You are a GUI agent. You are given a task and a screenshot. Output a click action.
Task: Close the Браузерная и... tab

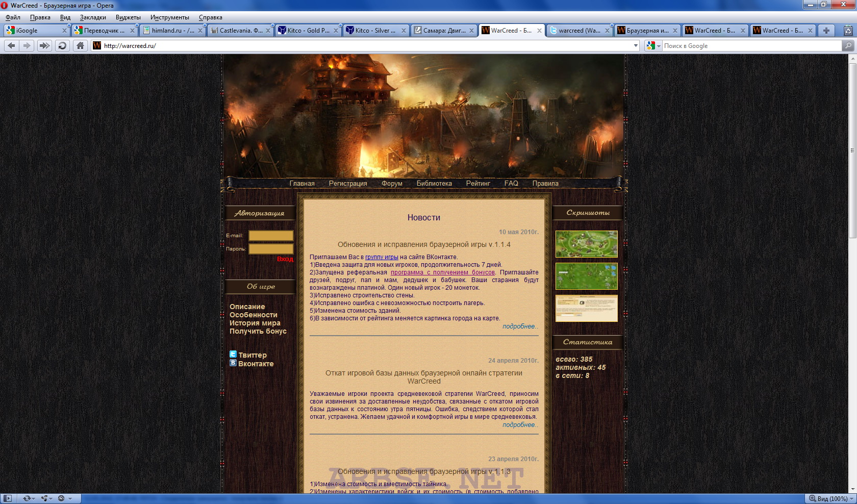click(675, 31)
